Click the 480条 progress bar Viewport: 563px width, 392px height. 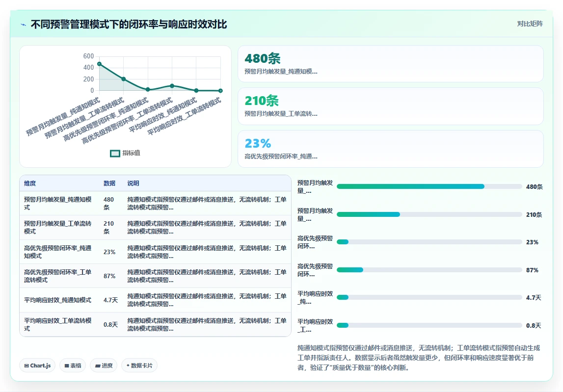[x=429, y=186]
